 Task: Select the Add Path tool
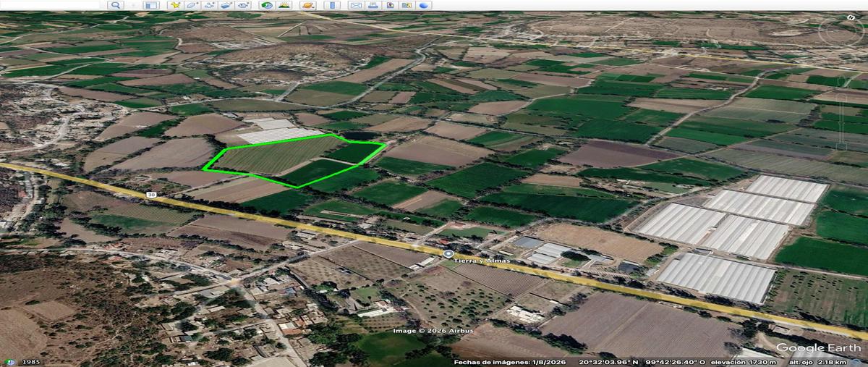pyautogui.click(x=210, y=4)
